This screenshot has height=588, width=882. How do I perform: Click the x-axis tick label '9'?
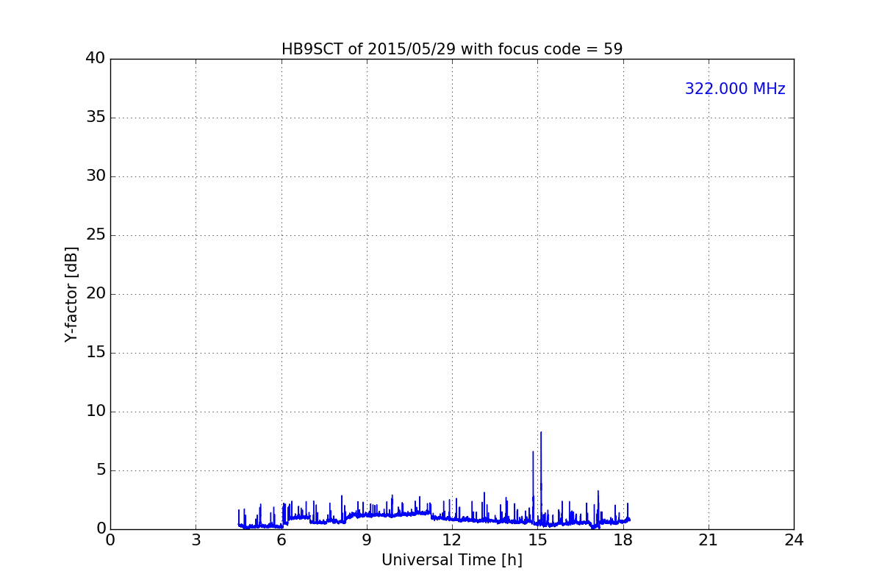coord(367,540)
